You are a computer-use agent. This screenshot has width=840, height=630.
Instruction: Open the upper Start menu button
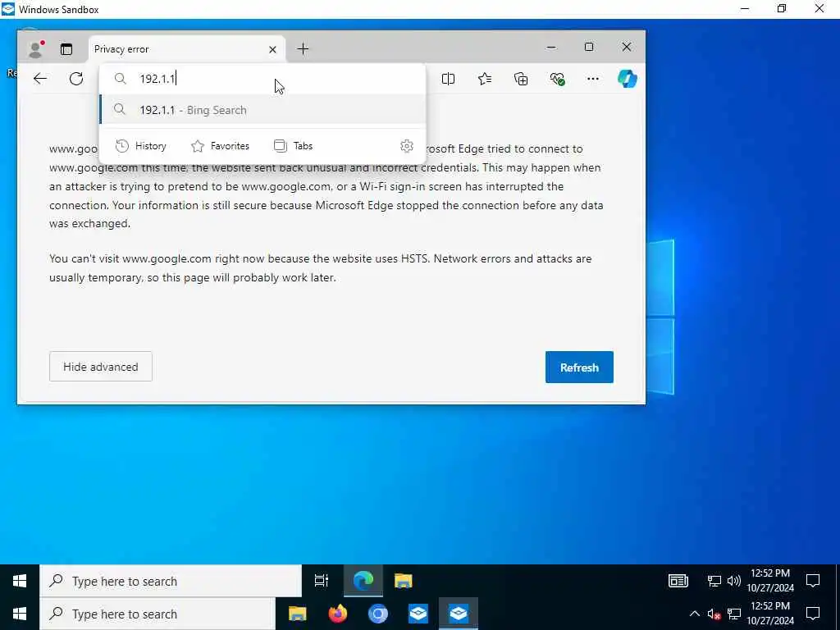(20, 581)
